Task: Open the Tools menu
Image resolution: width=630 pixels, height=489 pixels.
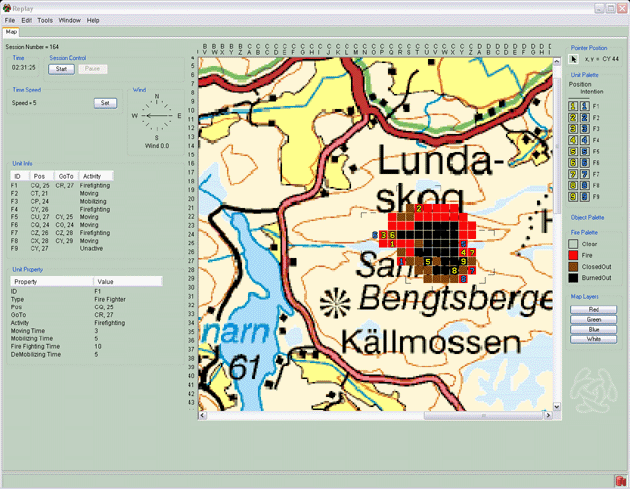Action: (45, 20)
